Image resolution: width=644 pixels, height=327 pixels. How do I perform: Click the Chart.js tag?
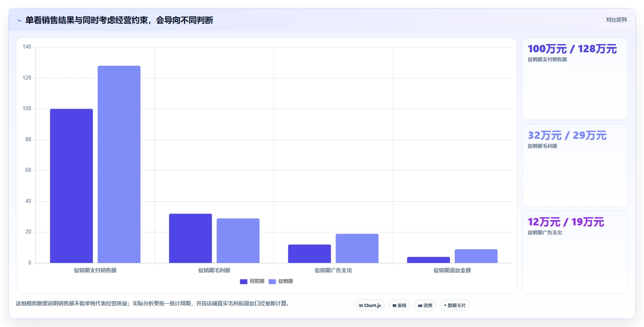(370, 305)
